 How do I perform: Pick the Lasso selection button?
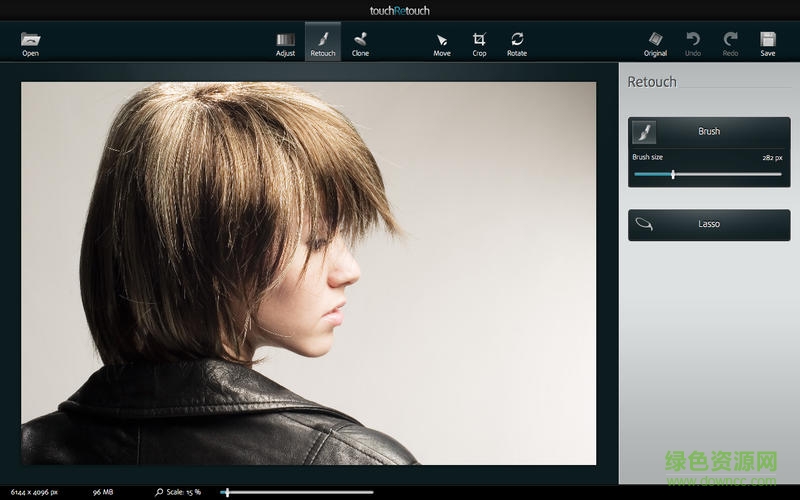pyautogui.click(x=708, y=224)
